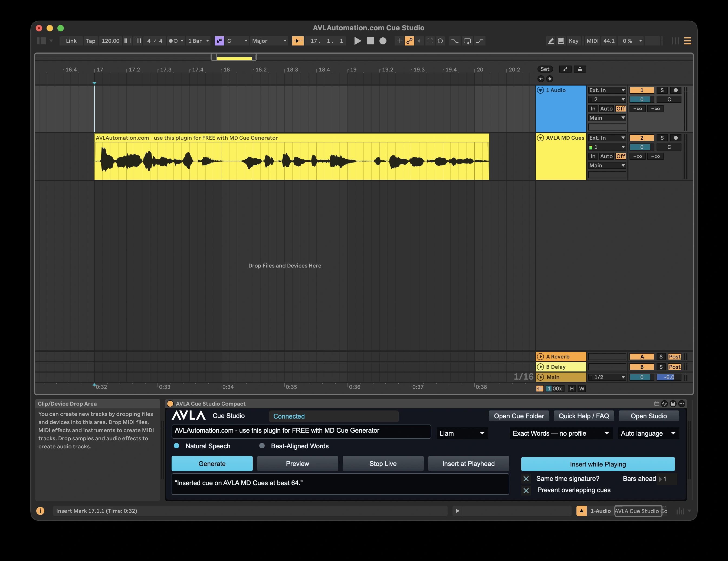The width and height of the screenshot is (728, 561).
Task: Click the lock envelopes padlock icon
Action: point(580,69)
